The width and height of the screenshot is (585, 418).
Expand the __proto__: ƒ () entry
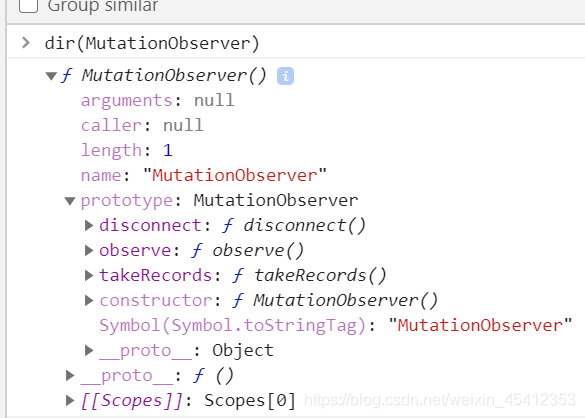[x=70, y=375]
